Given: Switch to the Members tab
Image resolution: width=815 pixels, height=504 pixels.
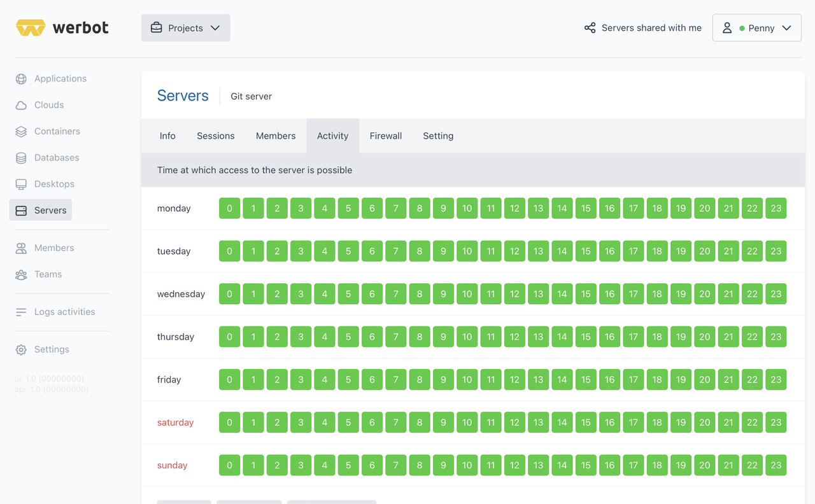Looking at the screenshot, I should [276, 136].
